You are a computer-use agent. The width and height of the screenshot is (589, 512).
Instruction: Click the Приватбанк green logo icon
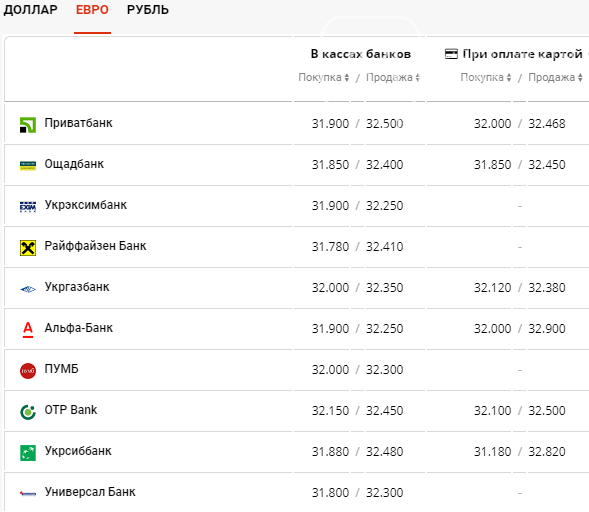[x=28, y=125]
